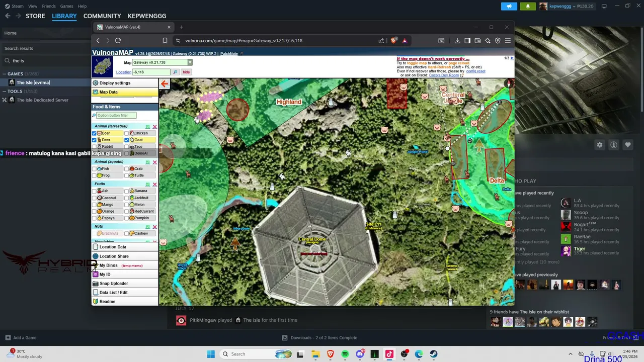The width and height of the screenshot is (644, 362).
Task: Switch to the COMMUNITY tab in Steam
Action: (x=102, y=16)
